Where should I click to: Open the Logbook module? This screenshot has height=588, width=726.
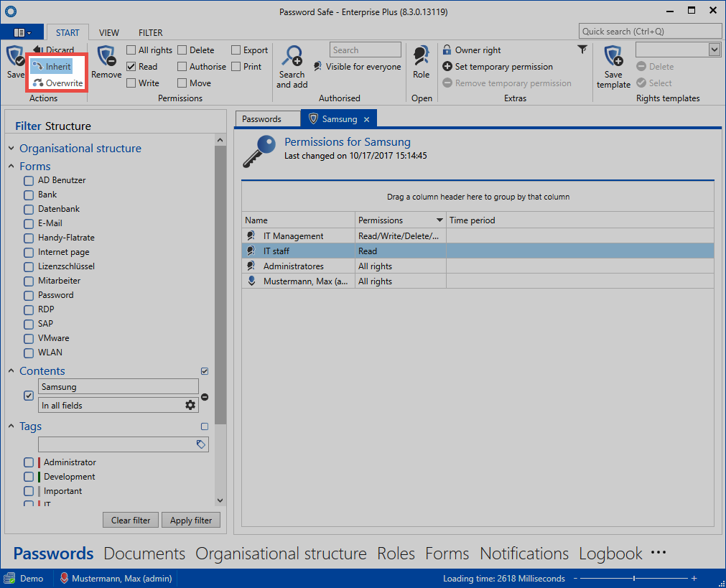coord(610,554)
